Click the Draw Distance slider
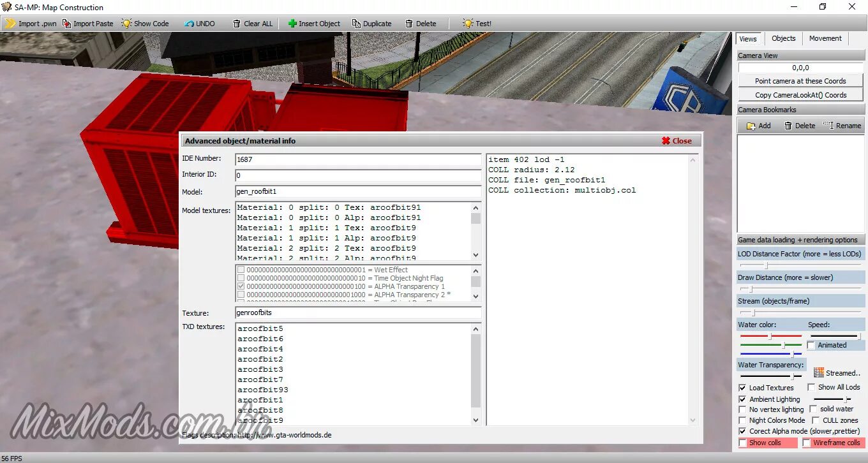Viewport: 868px width, 463px height. point(800,289)
